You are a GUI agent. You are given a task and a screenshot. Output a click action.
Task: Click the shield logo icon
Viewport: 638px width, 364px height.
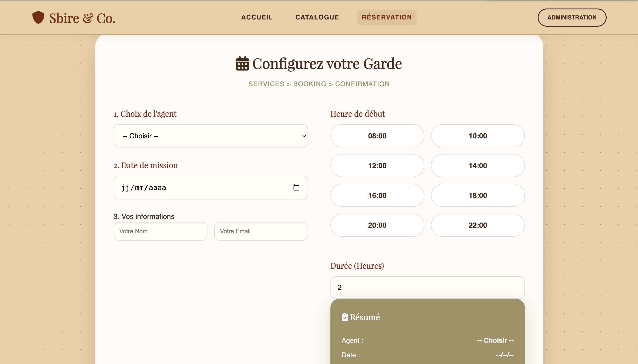(x=38, y=17)
